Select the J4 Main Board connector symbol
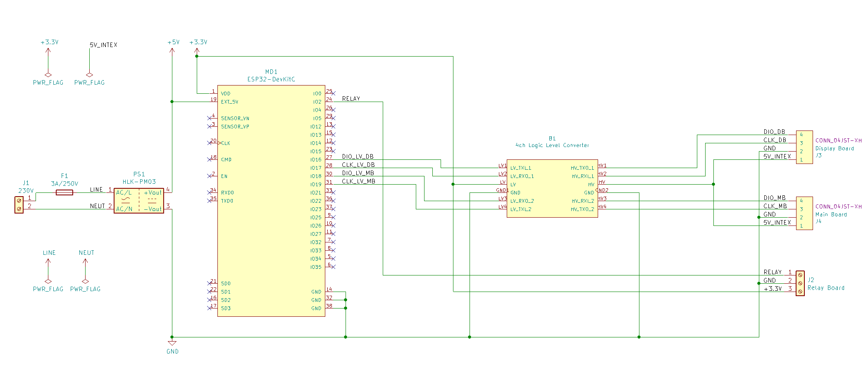 tap(804, 213)
